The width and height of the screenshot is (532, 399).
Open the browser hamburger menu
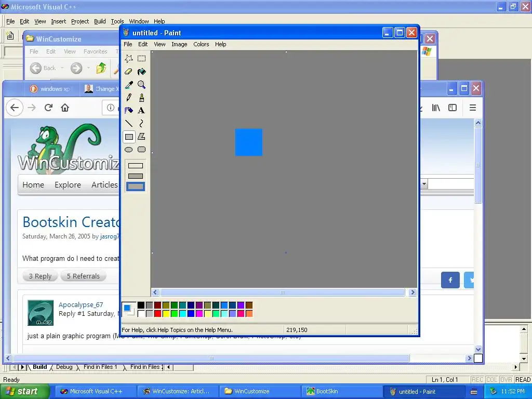coord(473,108)
